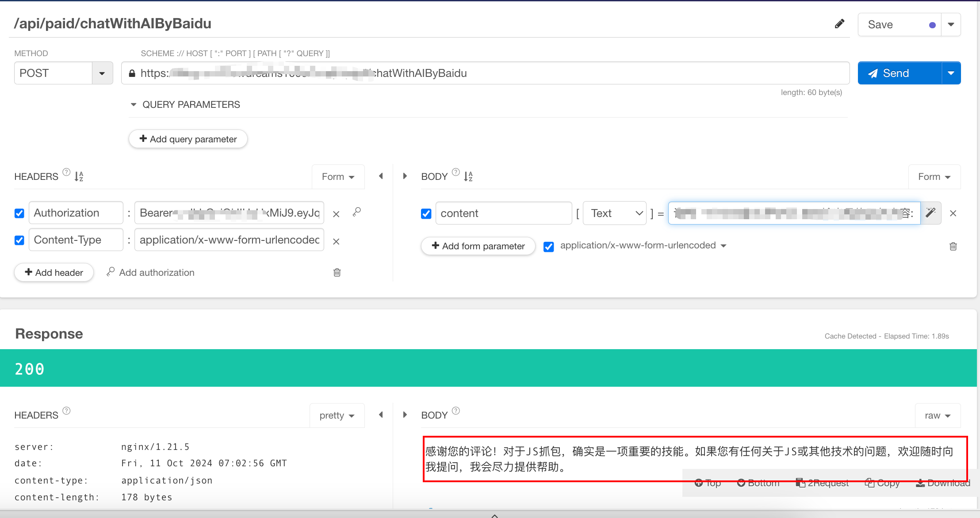The image size is (980, 518).
Task: Click the body sort A-Z icon
Action: pos(468,176)
